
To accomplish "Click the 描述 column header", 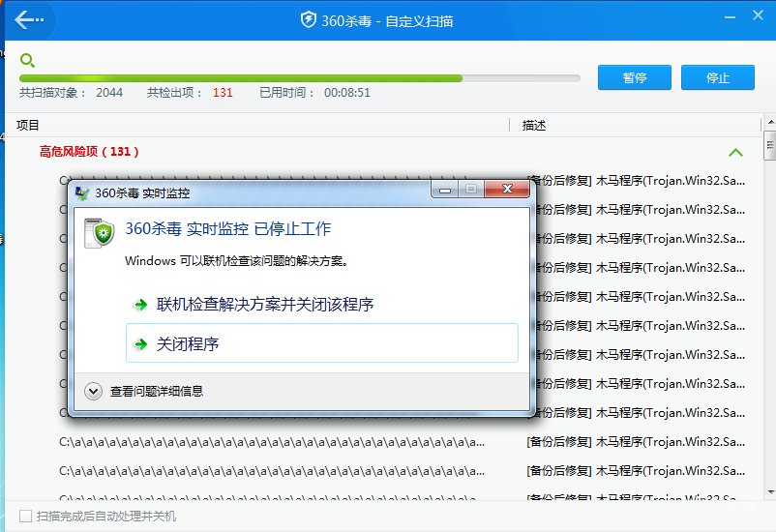I will (534, 125).
